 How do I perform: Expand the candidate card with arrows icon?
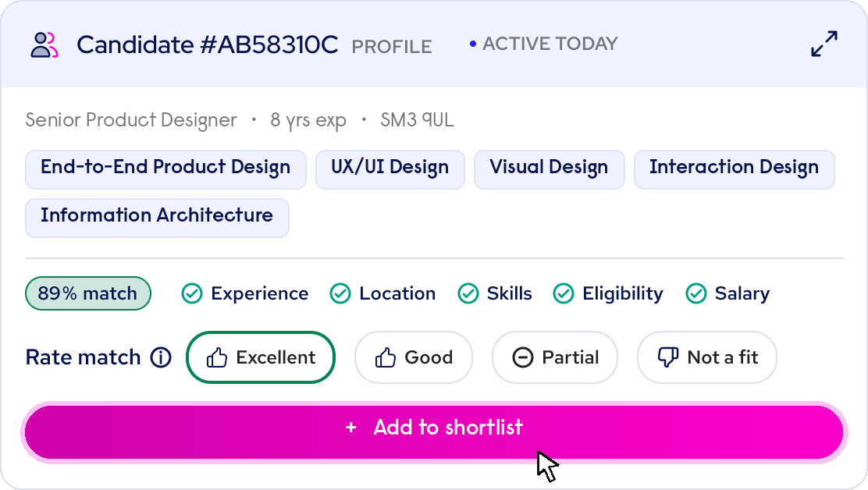tap(824, 44)
